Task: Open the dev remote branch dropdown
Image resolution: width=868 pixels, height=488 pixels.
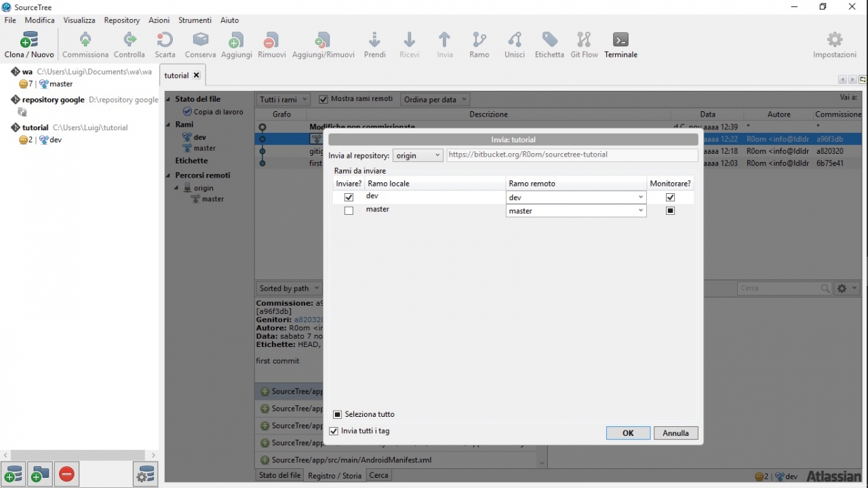Action: coord(576,197)
